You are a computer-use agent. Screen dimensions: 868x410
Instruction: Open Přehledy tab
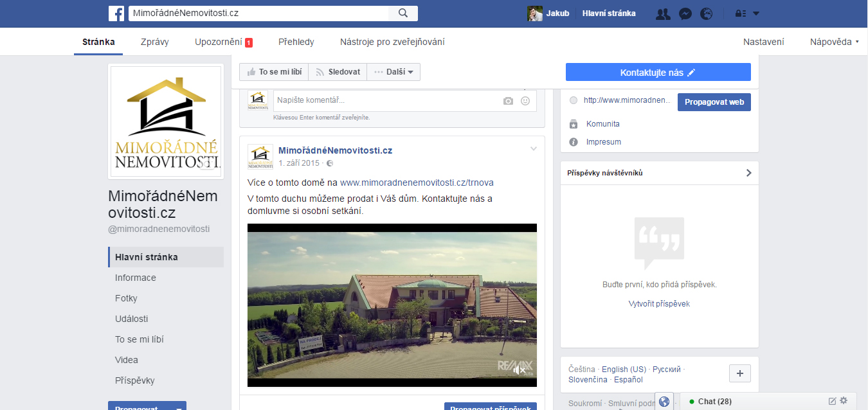tap(296, 42)
